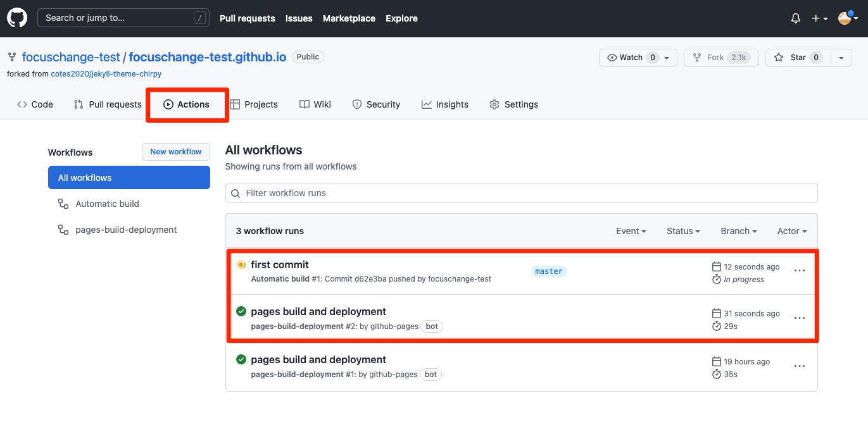This screenshot has height=422, width=868.
Task: Open the Code tab
Action: (35, 104)
